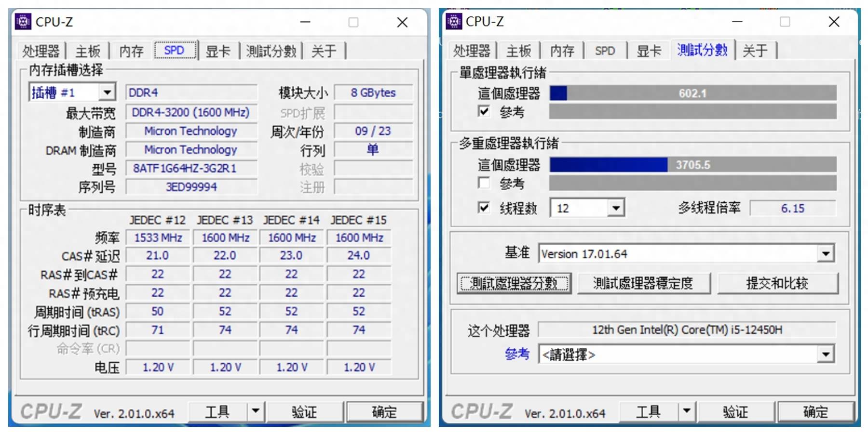Click serial number 3ED99994 field

click(191, 187)
